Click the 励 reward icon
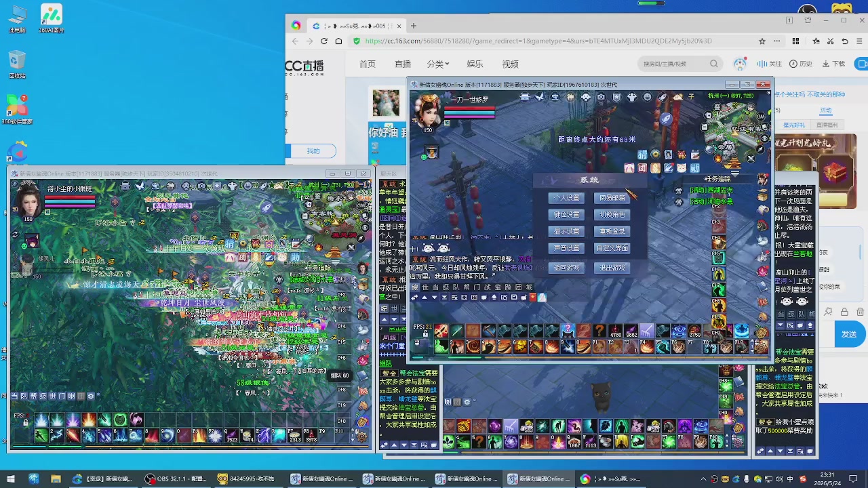This screenshot has width=868, height=488. click(x=694, y=168)
